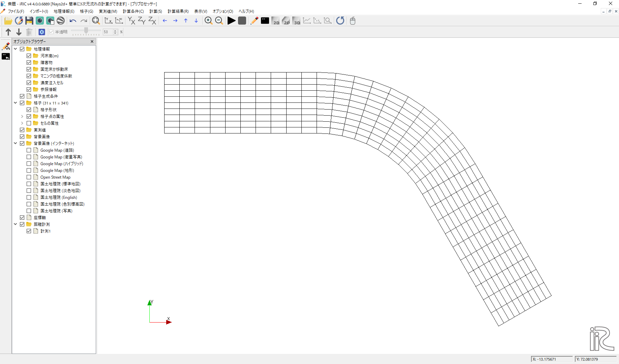Click the zoom in magnifier icon

pyautogui.click(x=208, y=21)
